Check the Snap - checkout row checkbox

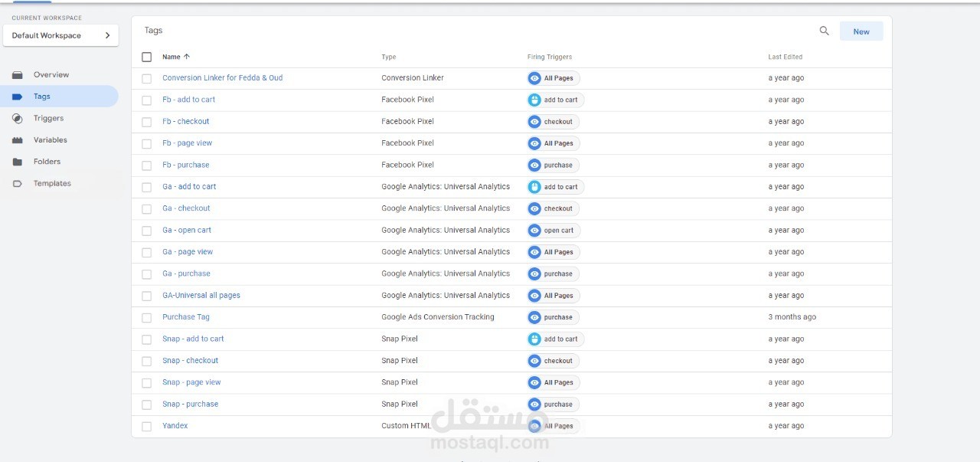[x=147, y=361]
